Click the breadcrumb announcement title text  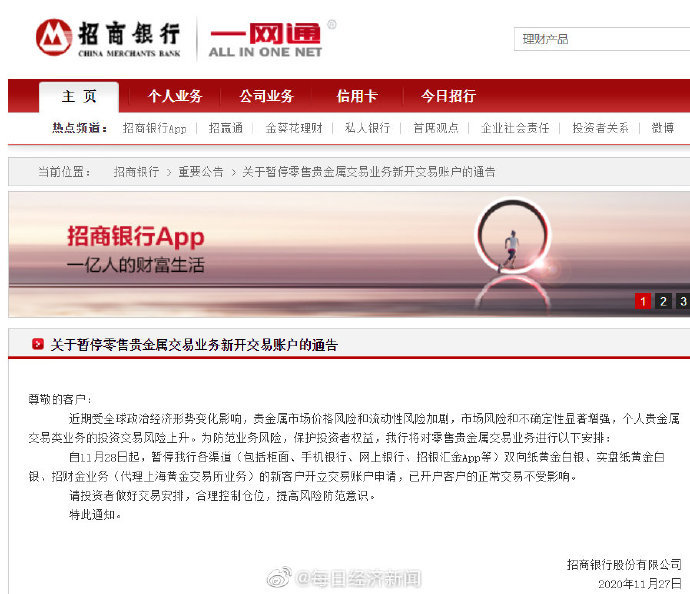(369, 172)
